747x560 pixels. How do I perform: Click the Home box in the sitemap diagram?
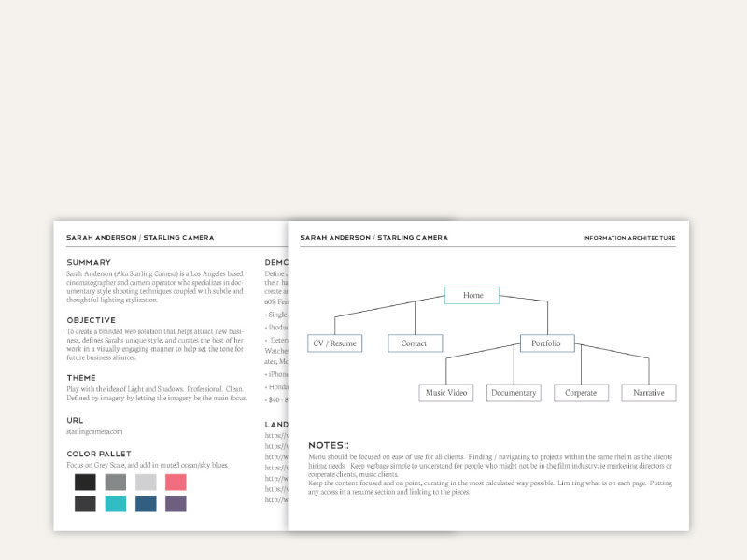tap(472, 295)
